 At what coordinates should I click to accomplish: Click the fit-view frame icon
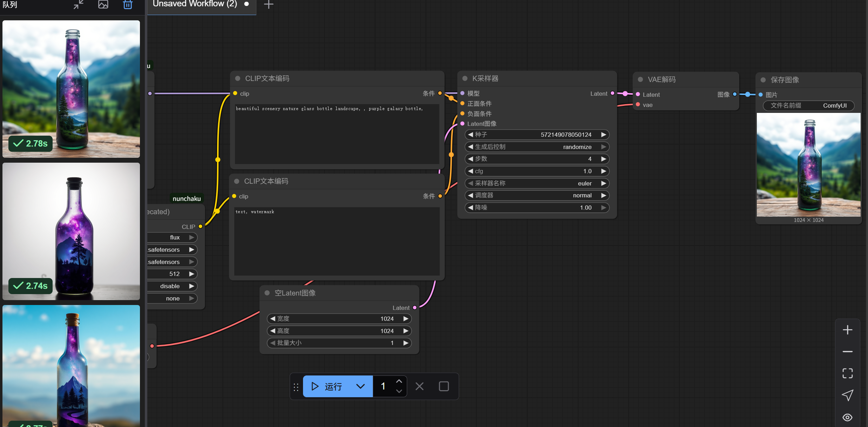click(x=847, y=373)
